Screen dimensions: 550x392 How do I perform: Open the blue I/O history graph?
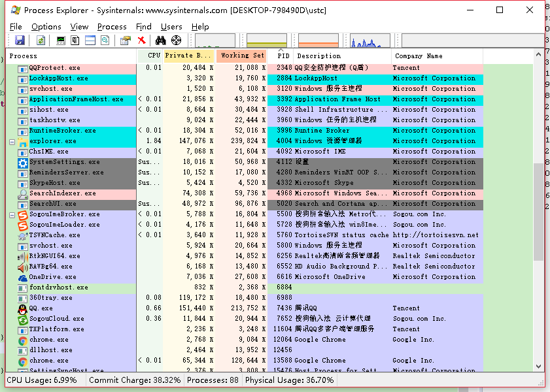[x=370, y=41]
